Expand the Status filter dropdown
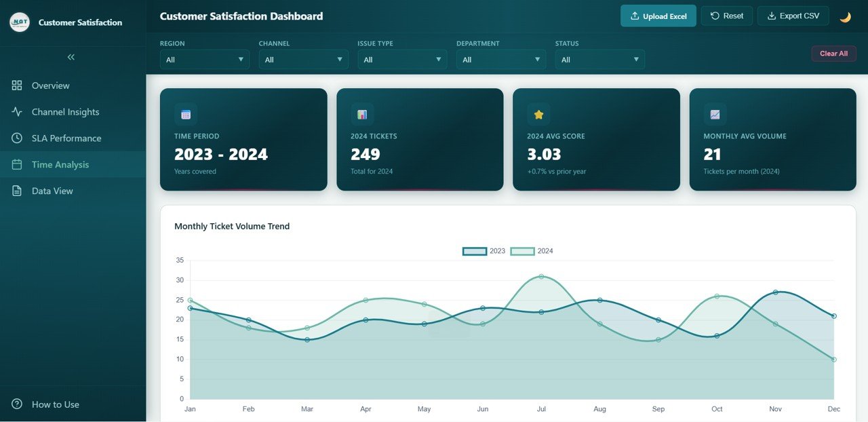The image size is (868, 422). tap(599, 59)
